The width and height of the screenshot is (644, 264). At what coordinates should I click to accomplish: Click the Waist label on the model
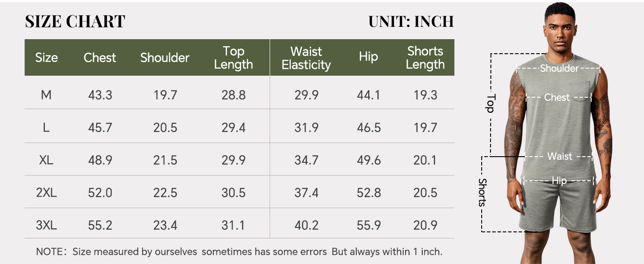pos(560,156)
